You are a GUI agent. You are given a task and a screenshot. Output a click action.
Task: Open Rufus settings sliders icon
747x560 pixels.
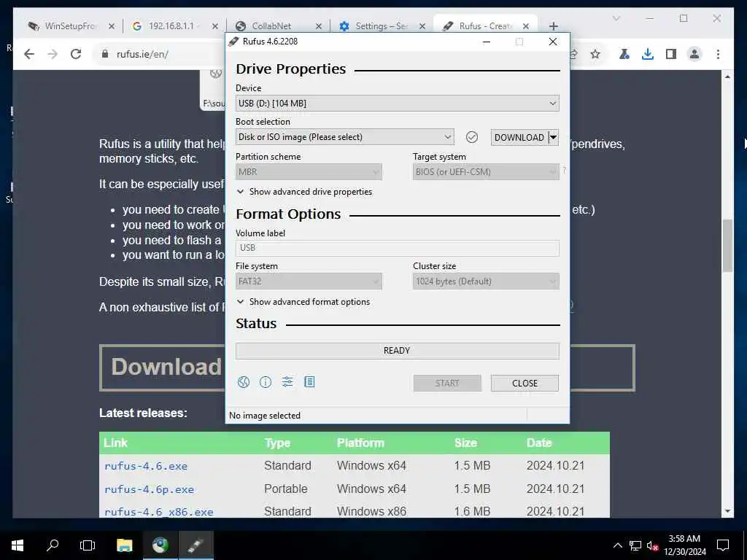pyautogui.click(x=287, y=382)
